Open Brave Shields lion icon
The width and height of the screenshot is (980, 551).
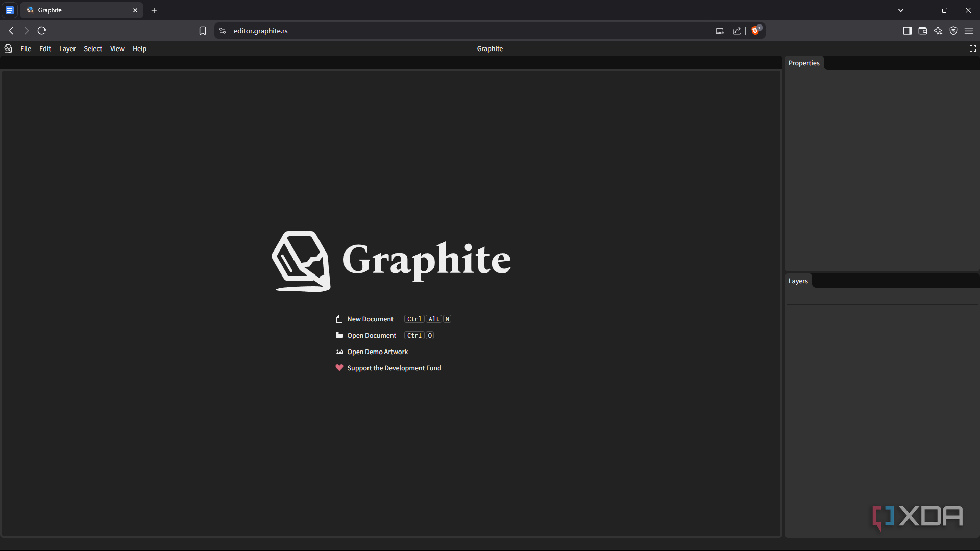pyautogui.click(x=756, y=31)
